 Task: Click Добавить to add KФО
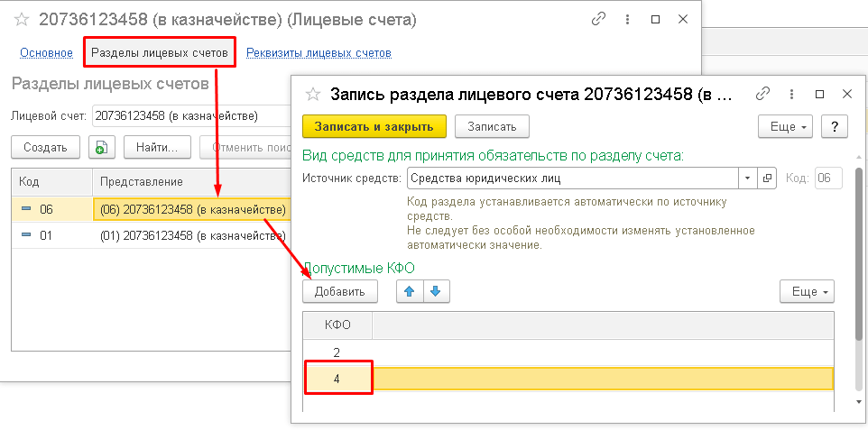coord(339,291)
